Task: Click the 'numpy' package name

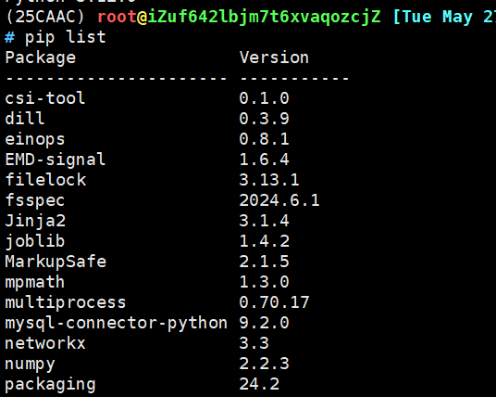Action: click(30, 364)
